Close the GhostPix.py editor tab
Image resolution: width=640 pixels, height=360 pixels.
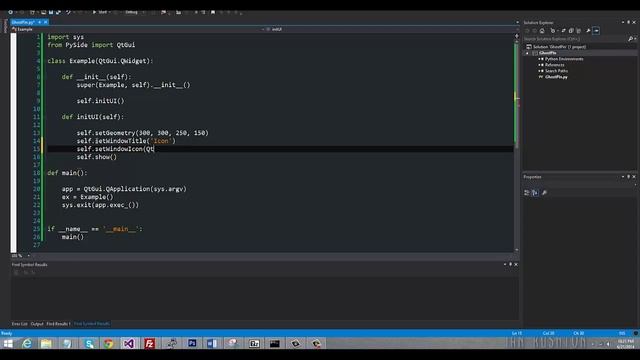pyautogui.click(x=46, y=22)
